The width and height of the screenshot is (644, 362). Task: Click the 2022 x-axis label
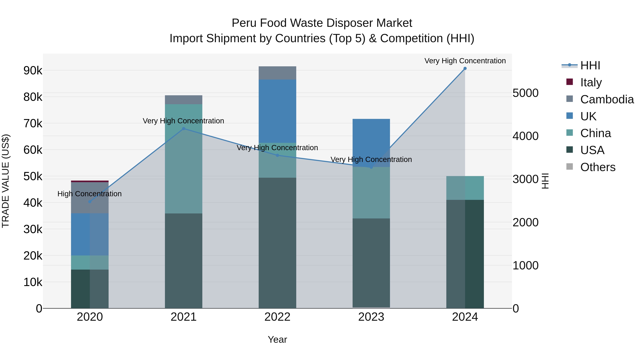coord(277,317)
